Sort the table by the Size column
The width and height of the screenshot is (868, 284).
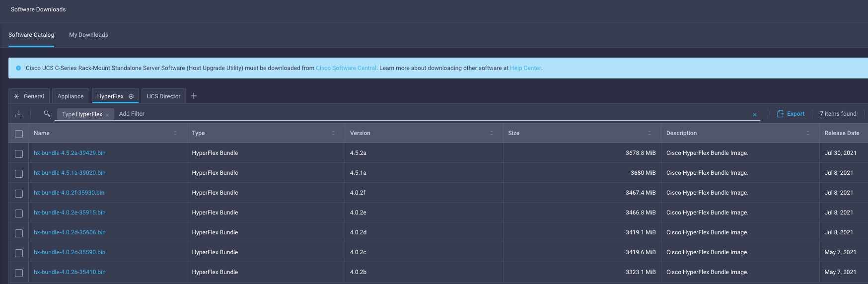(650, 133)
